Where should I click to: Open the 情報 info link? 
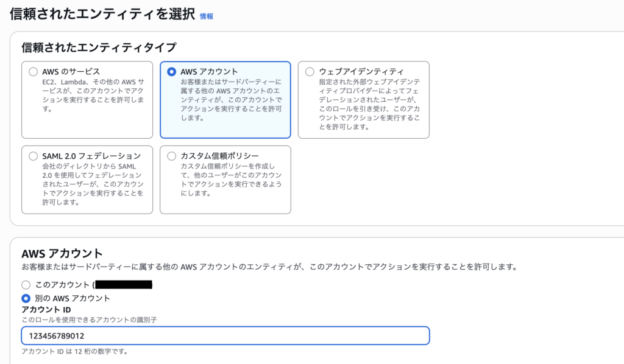[x=206, y=16]
